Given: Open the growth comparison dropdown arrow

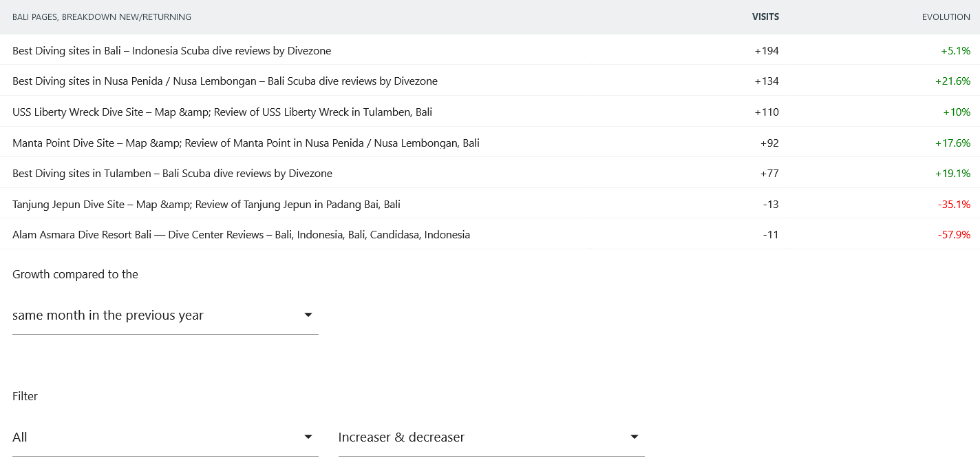Looking at the screenshot, I should [308, 315].
